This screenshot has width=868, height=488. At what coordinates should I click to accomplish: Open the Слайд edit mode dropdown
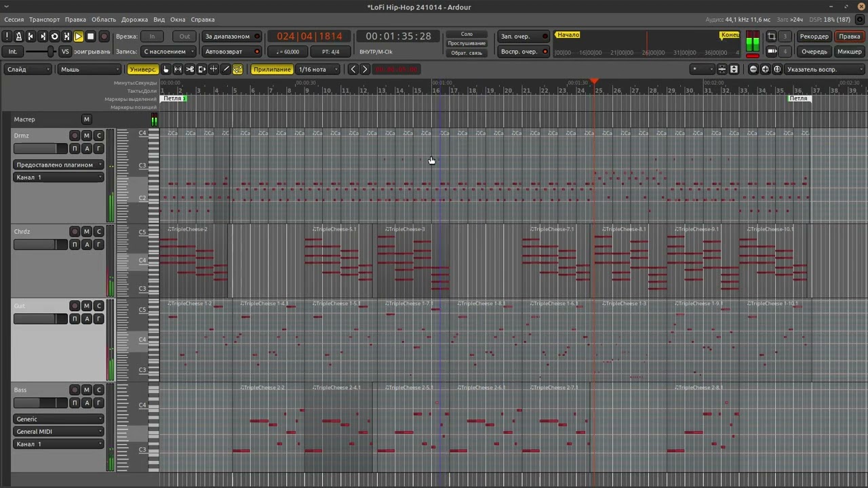pyautogui.click(x=28, y=69)
